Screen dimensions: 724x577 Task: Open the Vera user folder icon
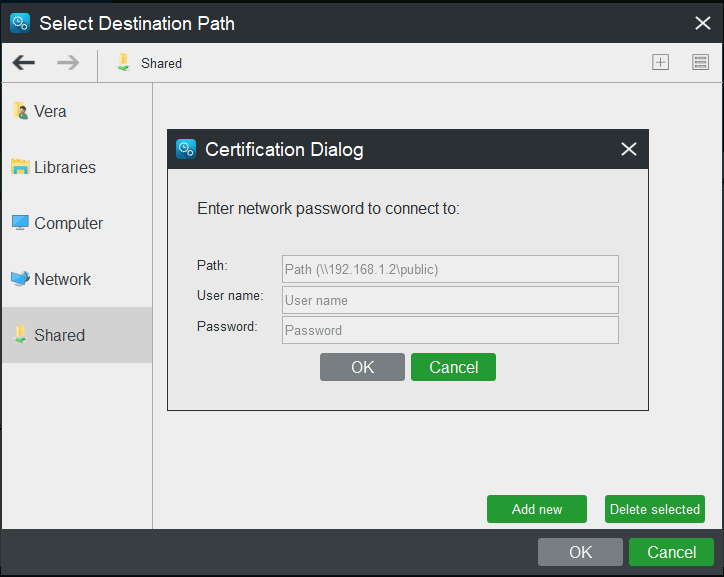(20, 111)
